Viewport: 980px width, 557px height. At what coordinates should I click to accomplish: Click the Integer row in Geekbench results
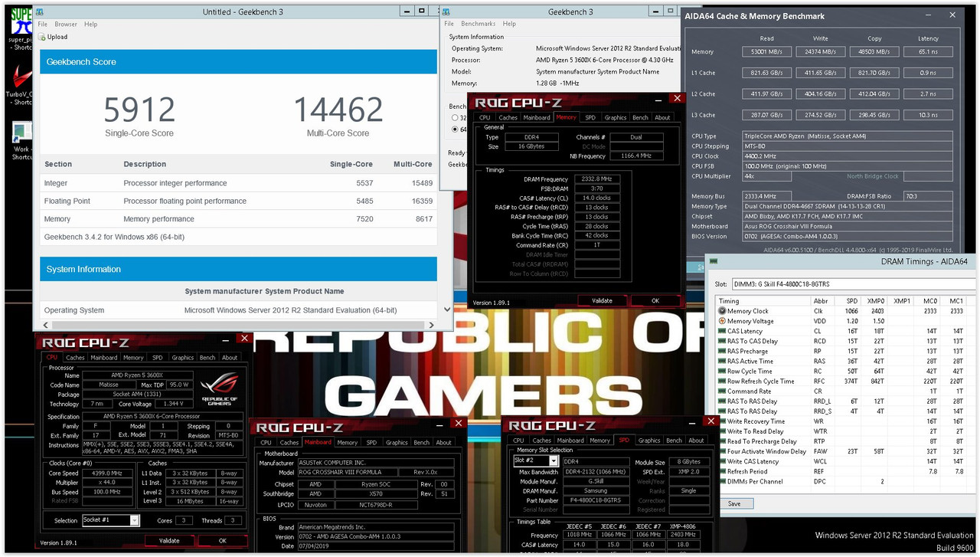(239, 183)
